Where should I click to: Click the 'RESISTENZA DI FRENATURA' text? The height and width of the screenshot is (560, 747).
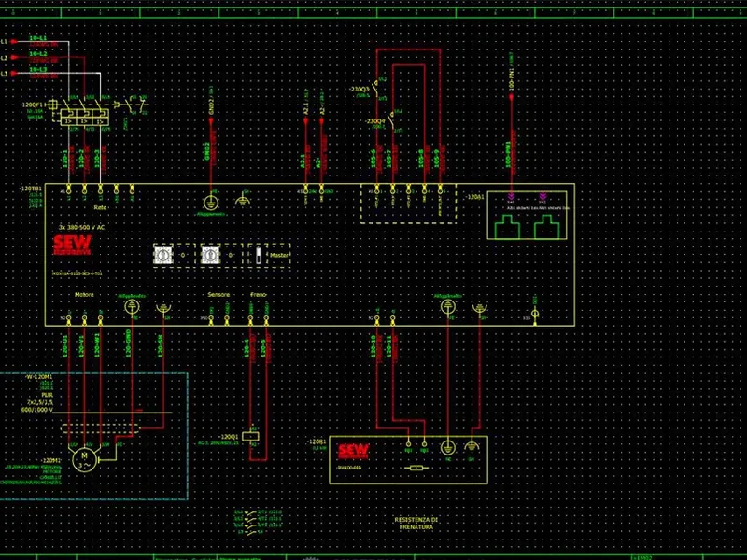click(416, 524)
